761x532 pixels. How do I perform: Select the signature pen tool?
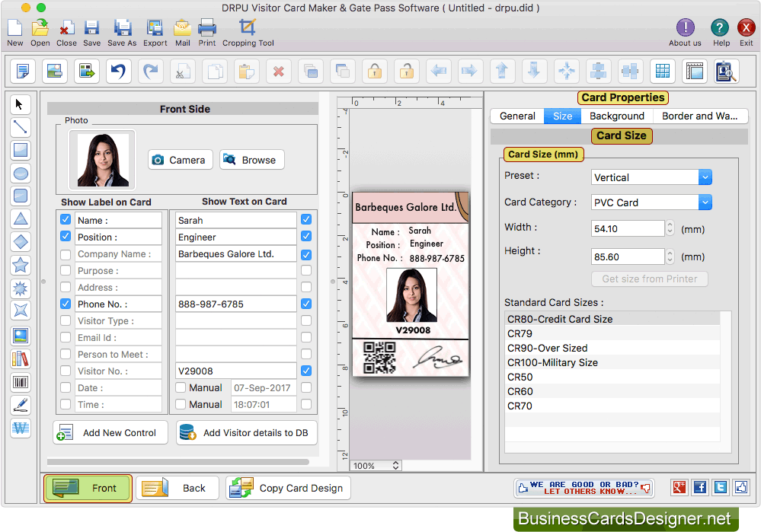point(20,405)
